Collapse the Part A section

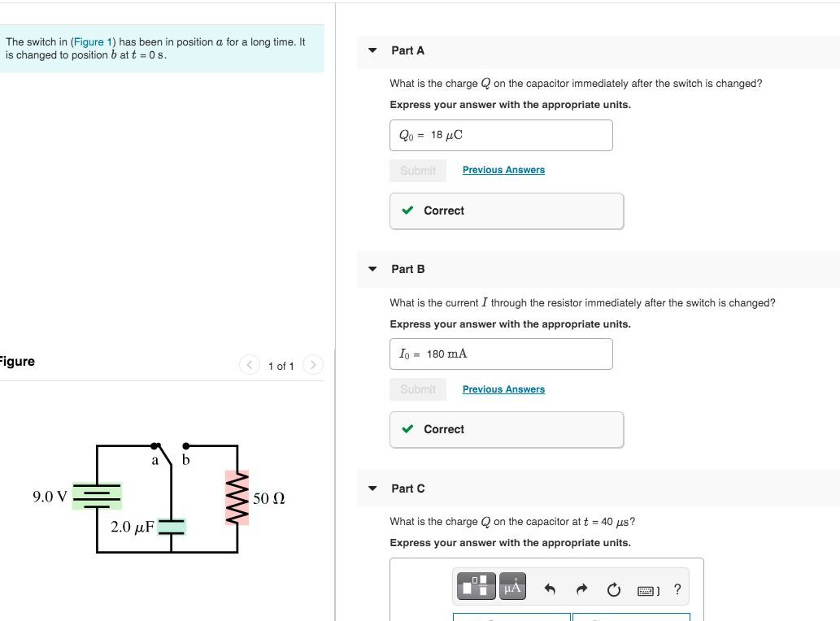pos(372,50)
